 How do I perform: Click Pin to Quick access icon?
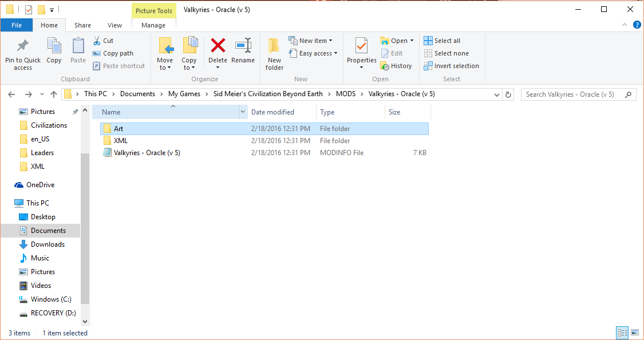(22, 46)
